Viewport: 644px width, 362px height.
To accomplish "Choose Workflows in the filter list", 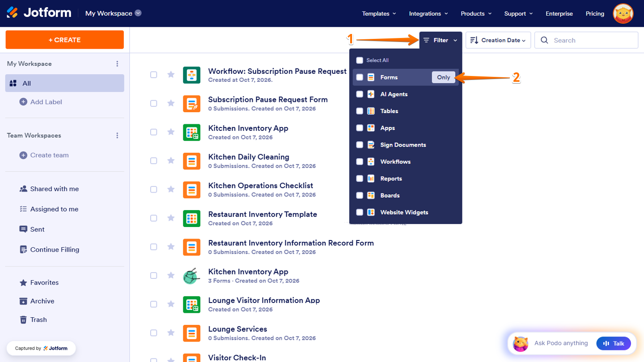I will coord(406,162).
